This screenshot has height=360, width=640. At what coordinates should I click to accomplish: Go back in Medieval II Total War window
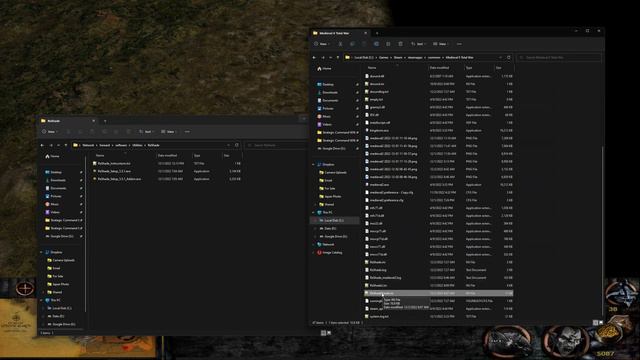[314, 58]
